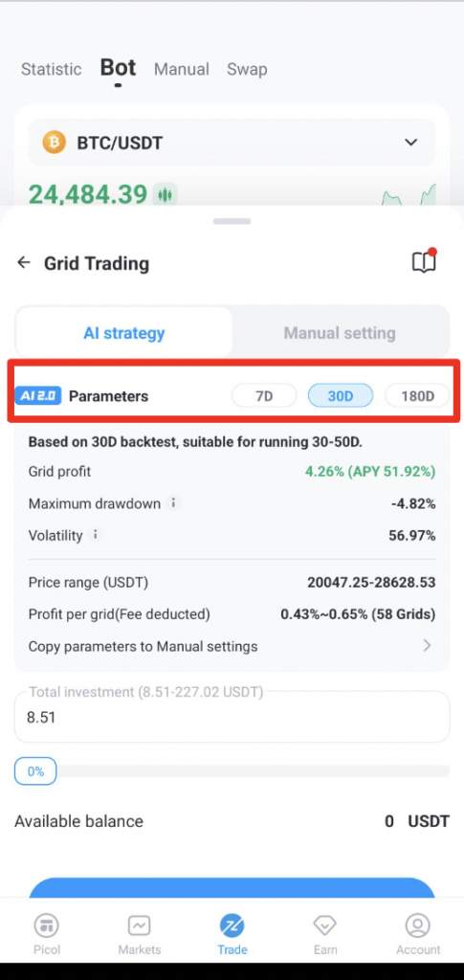
Task: Open Account in the bottom navigation
Action: (x=418, y=934)
